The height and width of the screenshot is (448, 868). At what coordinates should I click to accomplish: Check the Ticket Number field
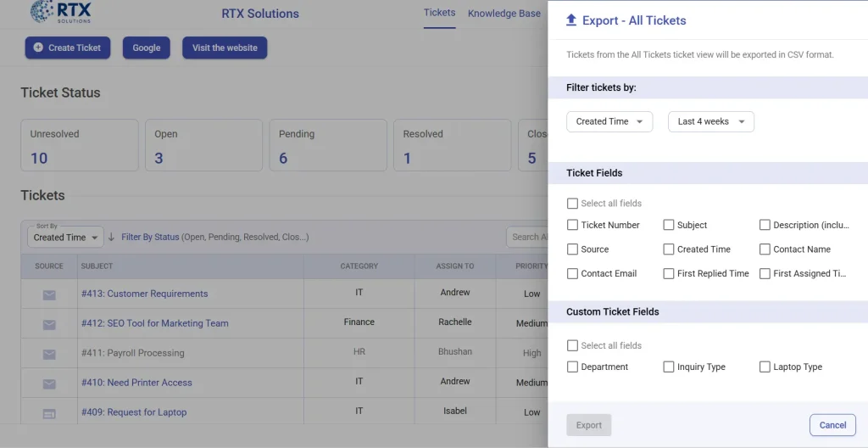[x=572, y=225]
